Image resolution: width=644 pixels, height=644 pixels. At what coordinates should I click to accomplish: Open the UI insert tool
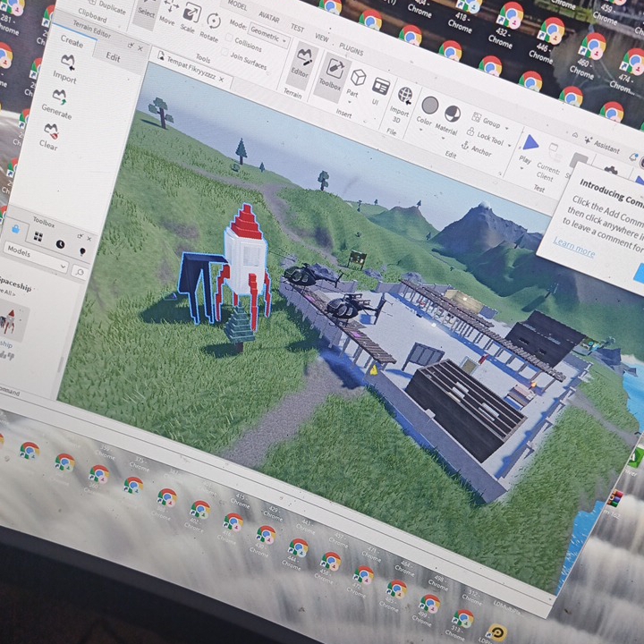pyautogui.click(x=380, y=91)
